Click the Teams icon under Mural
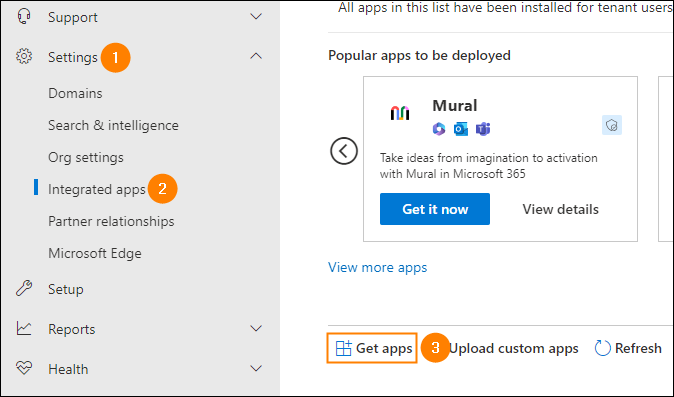 (x=483, y=128)
